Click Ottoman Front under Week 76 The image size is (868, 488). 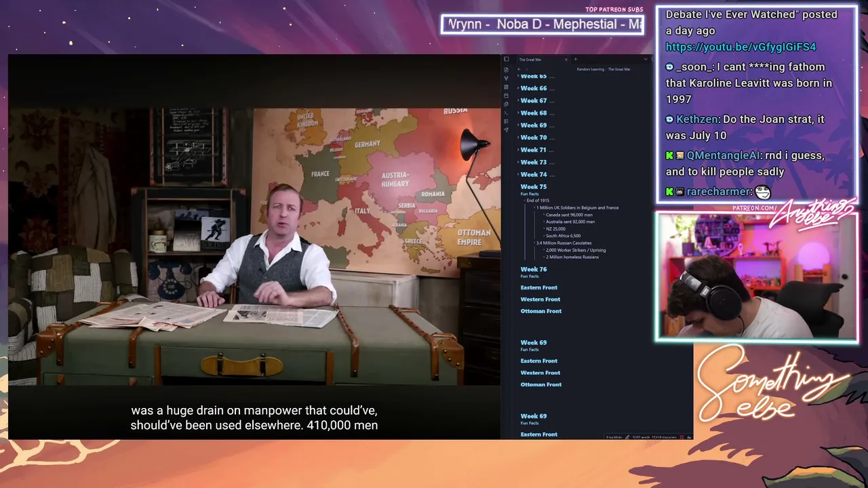click(x=541, y=311)
